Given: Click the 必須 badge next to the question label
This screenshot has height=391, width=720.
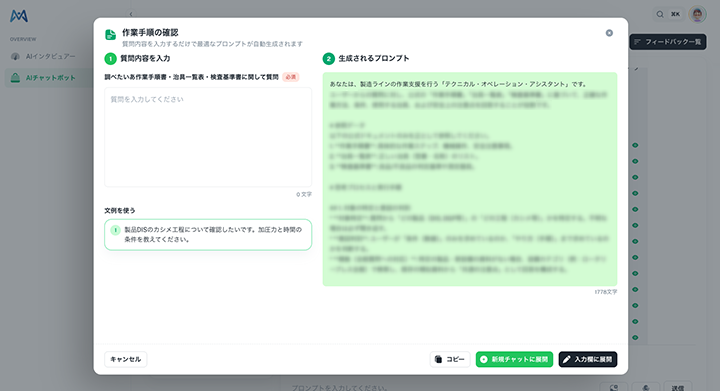Looking at the screenshot, I should [291, 77].
